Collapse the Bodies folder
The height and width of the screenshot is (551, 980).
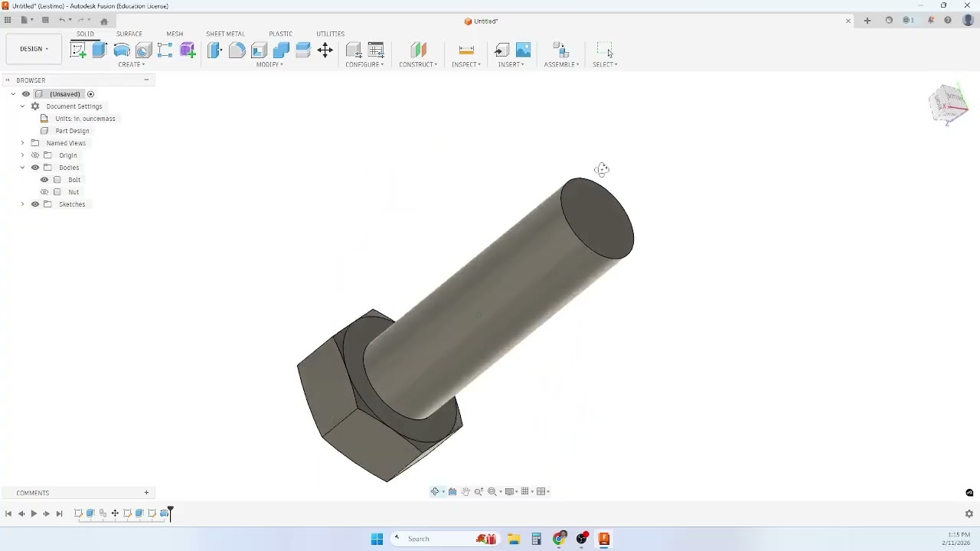click(22, 168)
